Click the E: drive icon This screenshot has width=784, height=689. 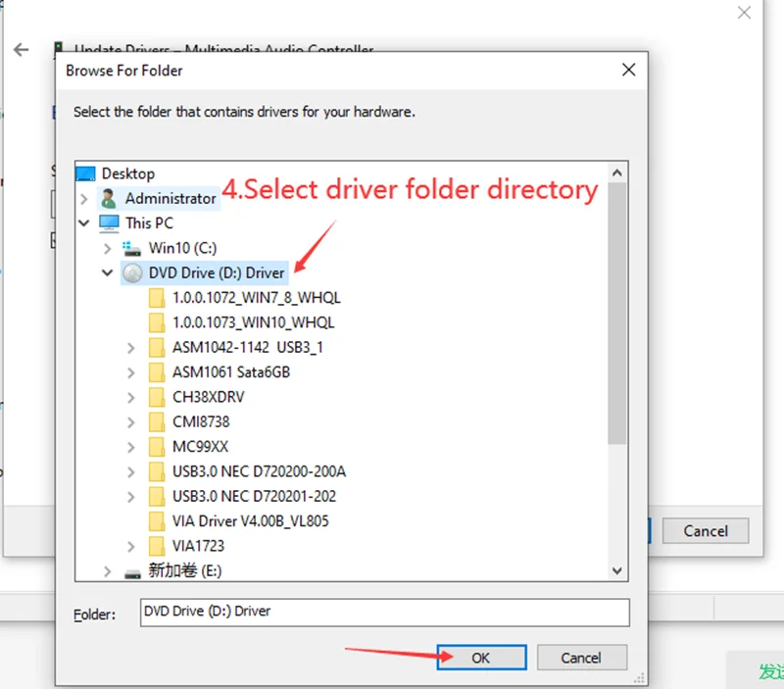133,570
